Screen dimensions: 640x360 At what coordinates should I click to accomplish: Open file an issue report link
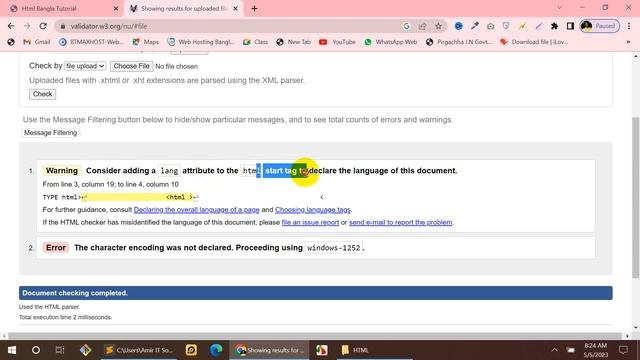click(310, 222)
